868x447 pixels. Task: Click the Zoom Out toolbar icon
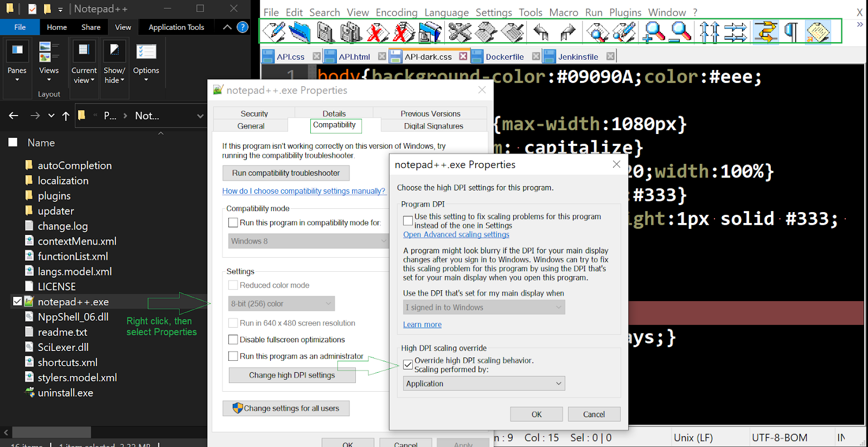pos(680,33)
